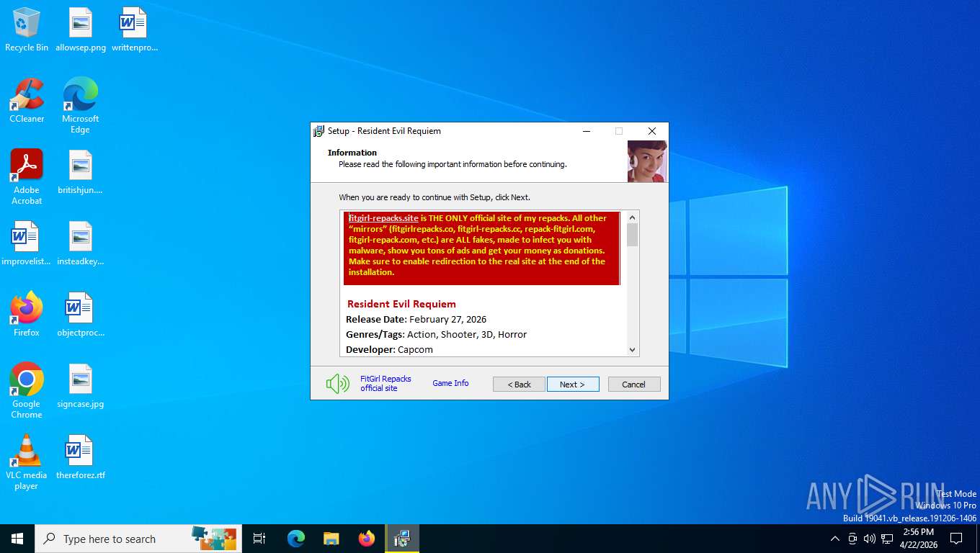Viewport: 980px width, 553px height.
Task: Select objectproc... Word document on desktop
Action: tap(80, 315)
